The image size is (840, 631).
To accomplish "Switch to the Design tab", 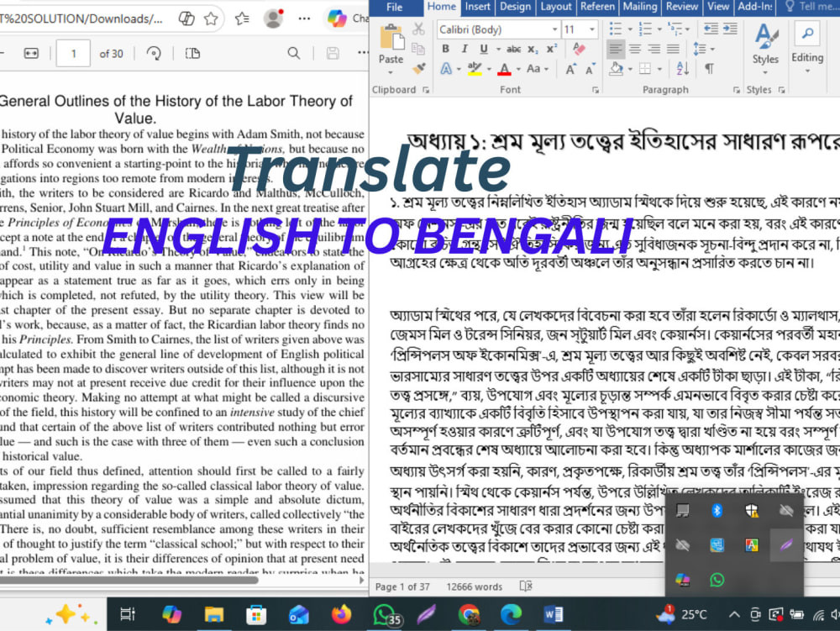I will [x=515, y=7].
